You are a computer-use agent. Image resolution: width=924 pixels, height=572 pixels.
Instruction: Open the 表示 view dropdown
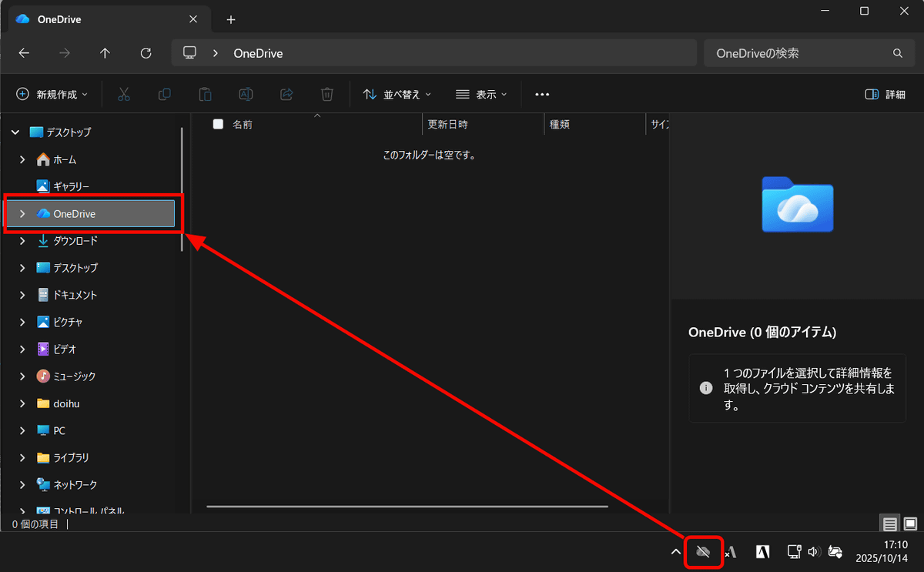point(481,94)
